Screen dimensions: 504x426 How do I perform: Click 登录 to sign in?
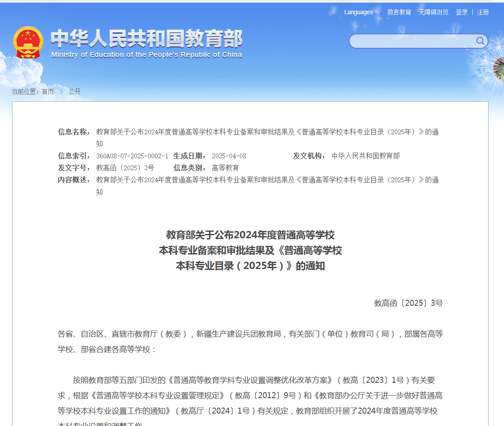tap(462, 12)
